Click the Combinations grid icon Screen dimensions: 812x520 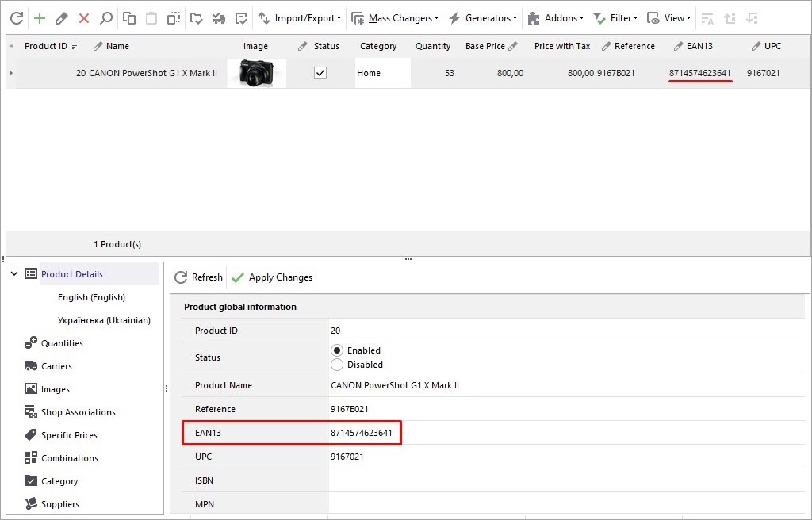click(31, 457)
